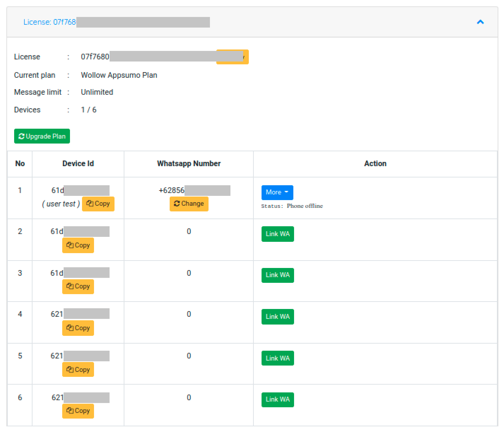Click the WhatsApp number '0' in row 3
The height and width of the screenshot is (432, 504).
coord(189,273)
